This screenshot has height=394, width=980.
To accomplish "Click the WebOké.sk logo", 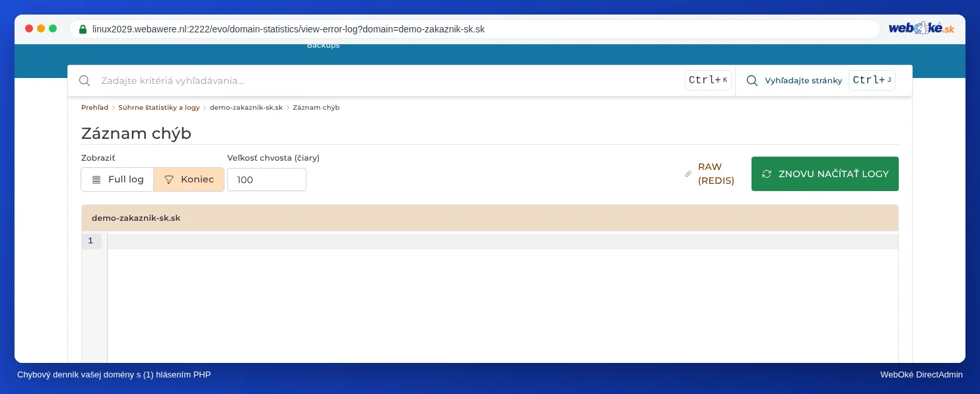I will 921,28.
